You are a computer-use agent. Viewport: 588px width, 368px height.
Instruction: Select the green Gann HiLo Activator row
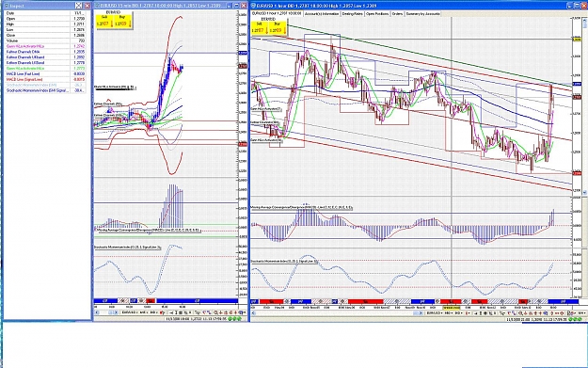[45, 69]
